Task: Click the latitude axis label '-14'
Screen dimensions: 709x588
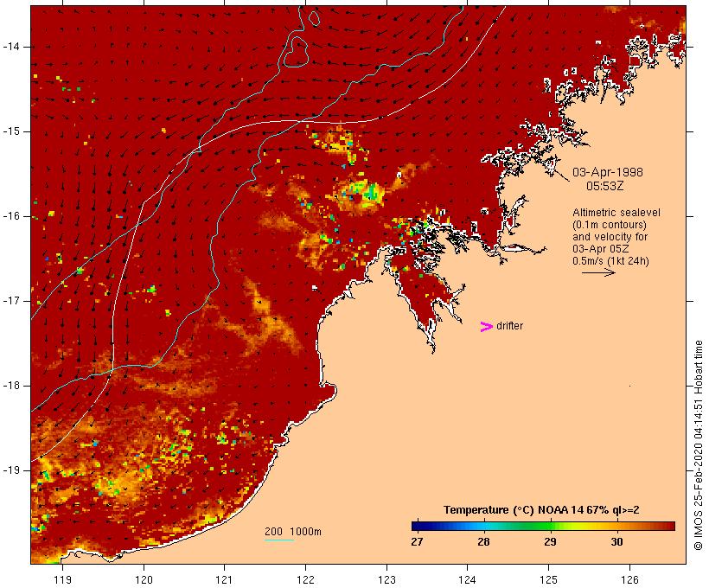Action: click(x=11, y=47)
